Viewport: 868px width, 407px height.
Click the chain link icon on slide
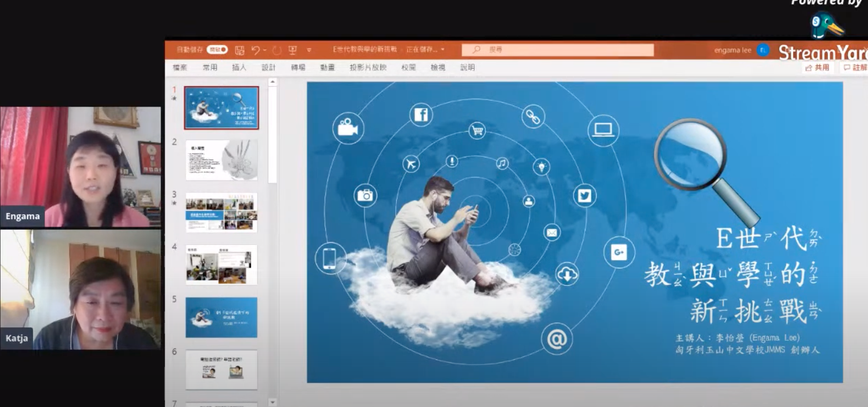point(533,117)
